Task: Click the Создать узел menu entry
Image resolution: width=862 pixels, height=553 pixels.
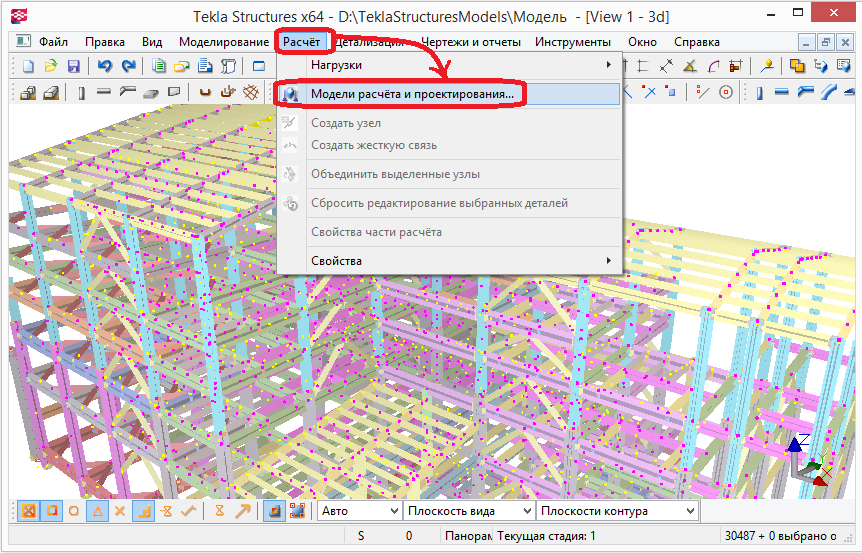Action: [x=450, y=123]
